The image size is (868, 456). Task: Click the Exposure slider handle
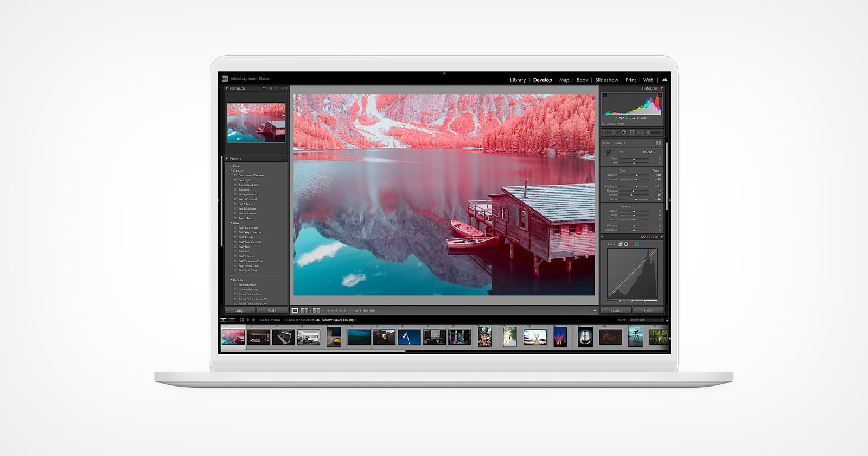637,175
